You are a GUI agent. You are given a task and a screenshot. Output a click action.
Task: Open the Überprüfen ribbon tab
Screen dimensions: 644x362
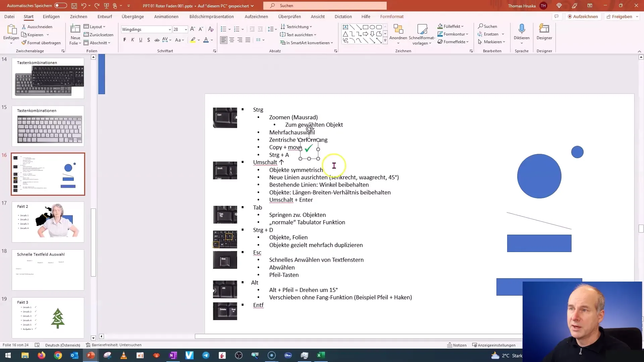(289, 16)
